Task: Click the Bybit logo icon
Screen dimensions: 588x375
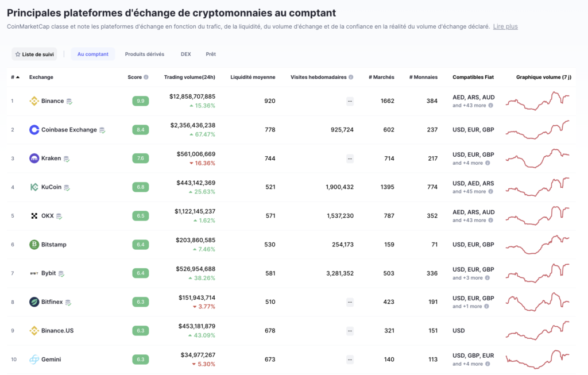Action: coord(34,273)
